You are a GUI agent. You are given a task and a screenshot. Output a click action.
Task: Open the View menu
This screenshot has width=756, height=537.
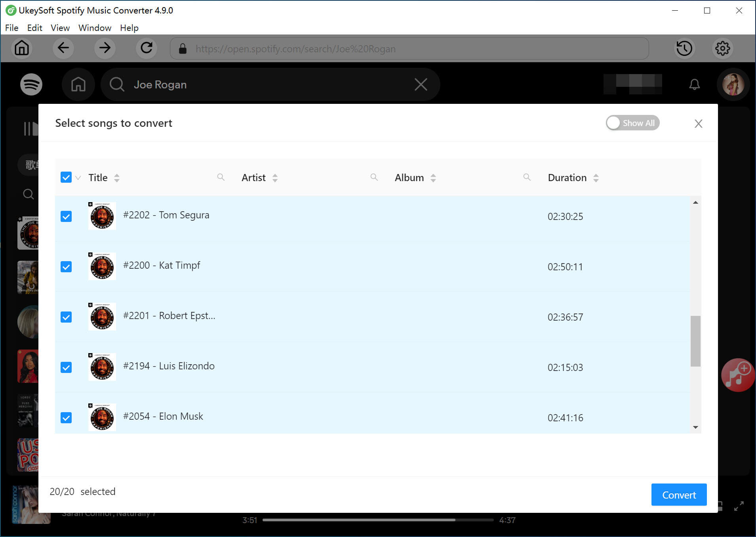coord(60,28)
